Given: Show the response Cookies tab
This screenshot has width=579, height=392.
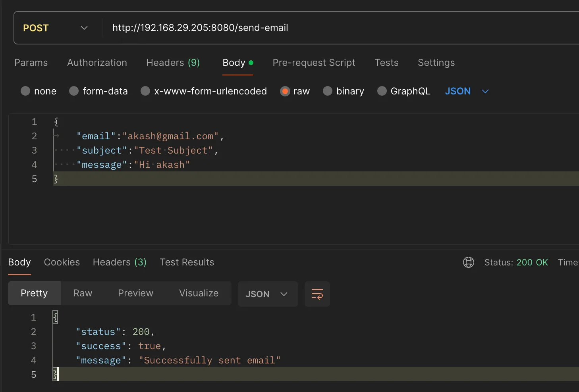Looking at the screenshot, I should [62, 262].
